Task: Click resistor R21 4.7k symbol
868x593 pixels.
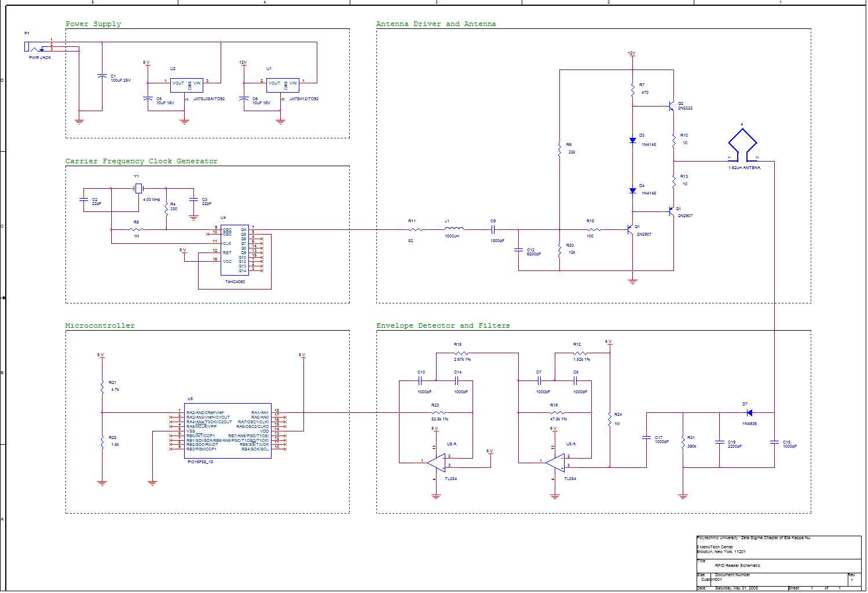Action: pyautogui.click(x=102, y=386)
